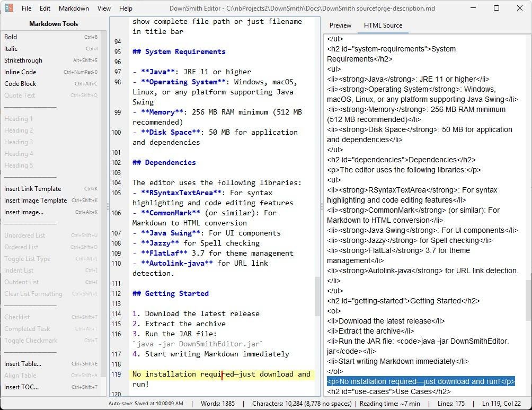Click the DownSmith app icon in title bar
The width and height of the screenshot is (532, 410).
9,8
